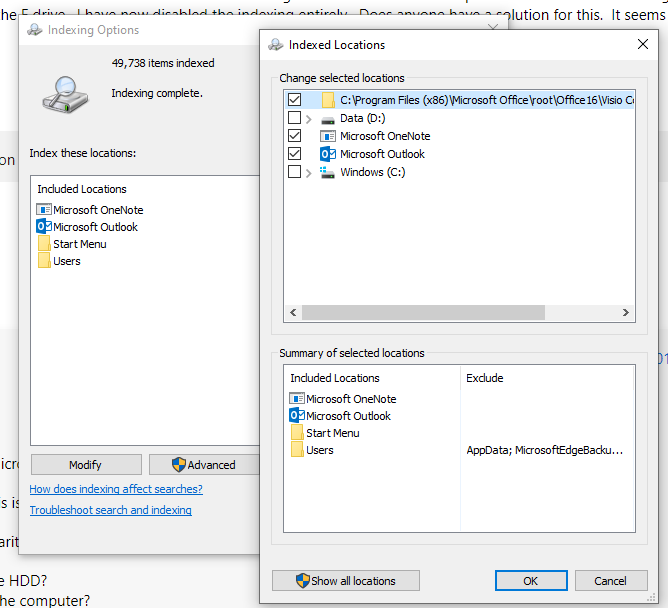Expand the Windows (C:) tree node
The width and height of the screenshot is (668, 608).
coord(309,173)
